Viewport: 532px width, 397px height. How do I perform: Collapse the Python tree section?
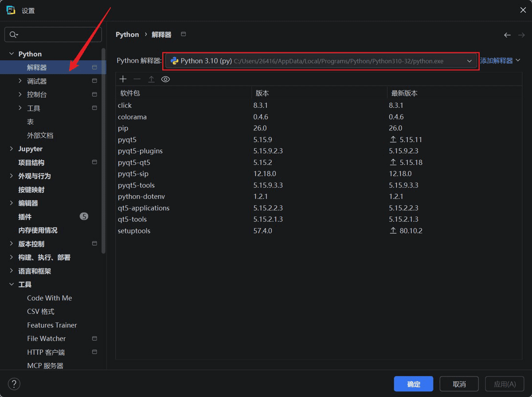point(12,54)
